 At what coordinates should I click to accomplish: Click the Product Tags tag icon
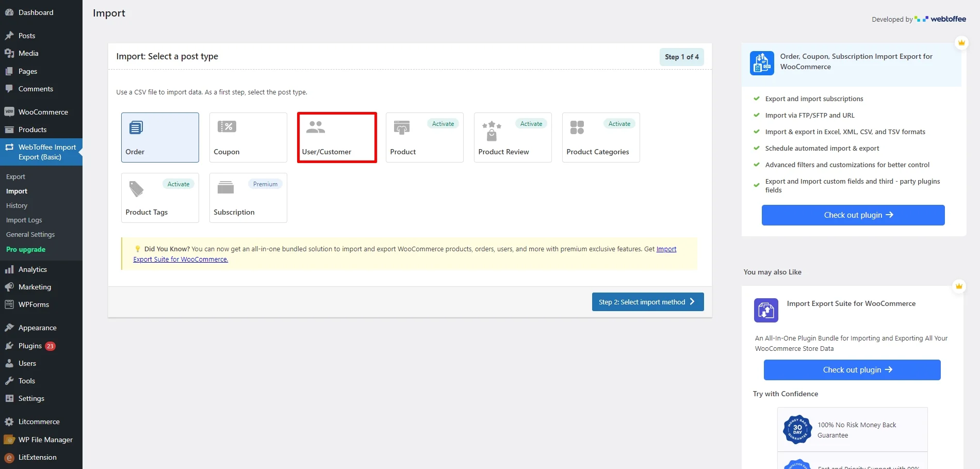136,189
